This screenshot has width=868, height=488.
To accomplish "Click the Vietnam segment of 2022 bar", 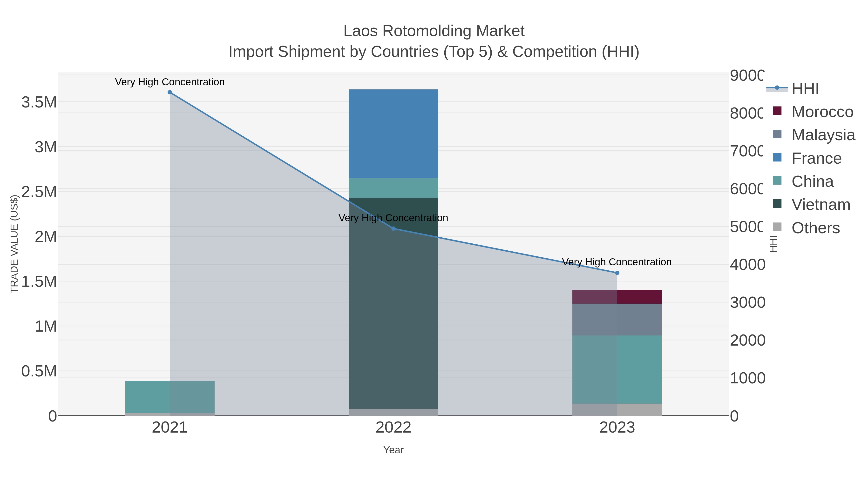I will [x=393, y=303].
